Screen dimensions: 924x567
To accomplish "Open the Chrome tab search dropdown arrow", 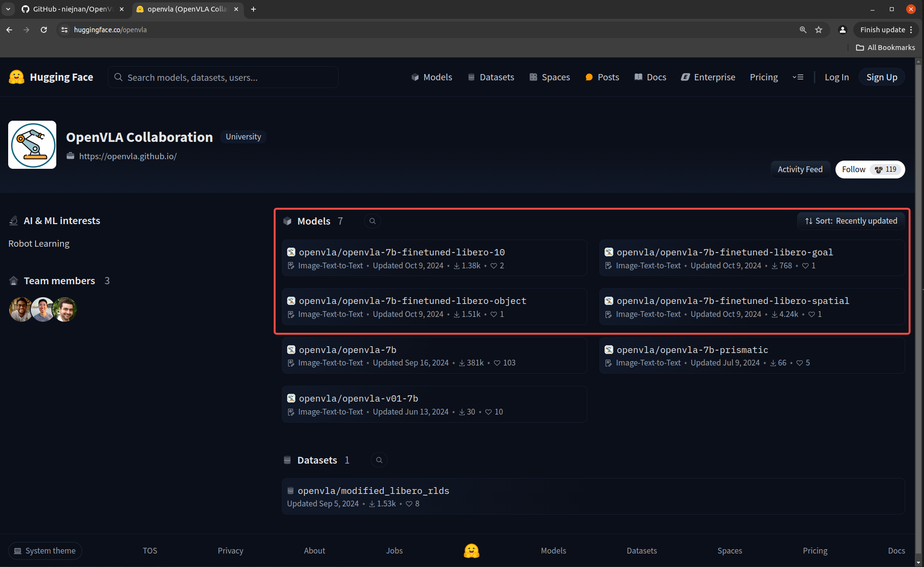I will (x=8, y=9).
